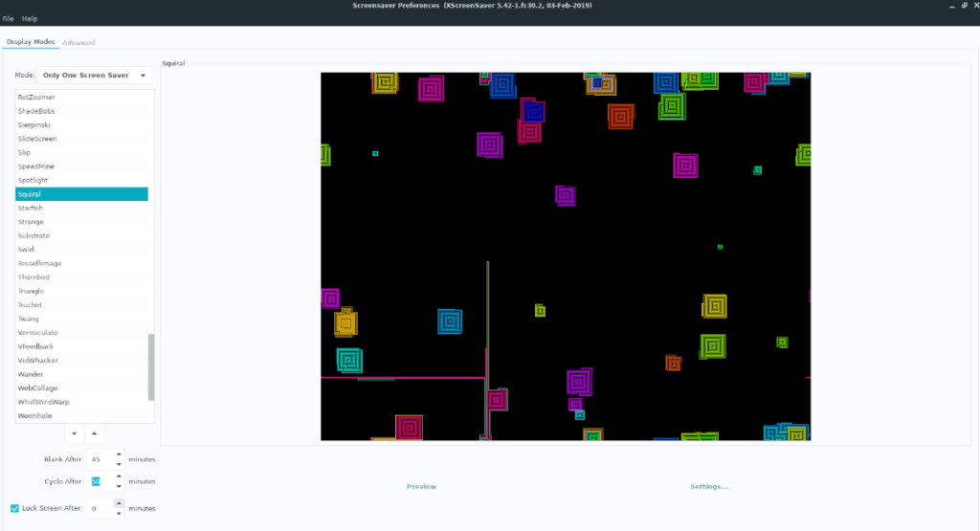The image size is (980, 531).
Task: Decrease the Blank After minutes value
Action: tap(119, 464)
